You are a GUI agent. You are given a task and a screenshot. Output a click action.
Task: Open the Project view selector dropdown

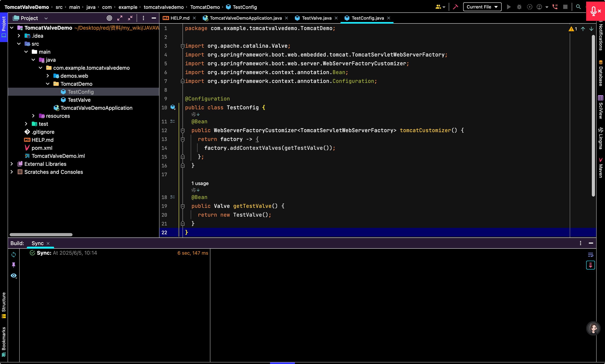pos(46,18)
